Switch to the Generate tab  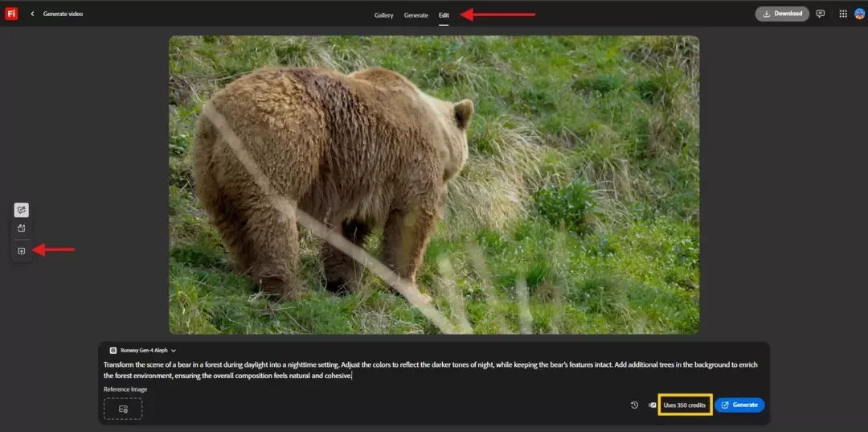click(x=416, y=15)
